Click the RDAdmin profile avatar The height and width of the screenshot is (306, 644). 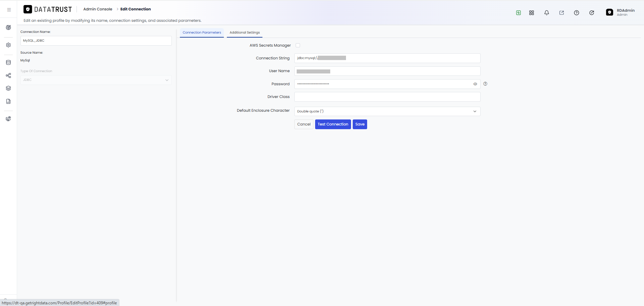tap(610, 12)
